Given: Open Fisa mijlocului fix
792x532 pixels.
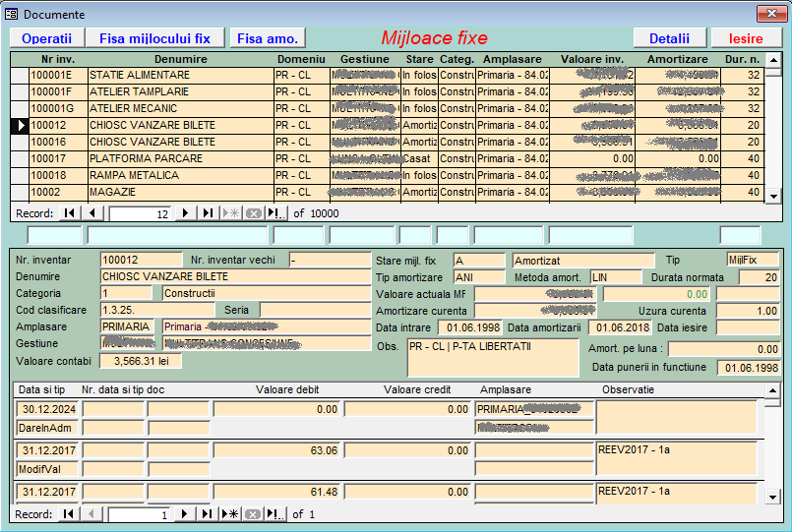Looking at the screenshot, I should click(x=154, y=38).
